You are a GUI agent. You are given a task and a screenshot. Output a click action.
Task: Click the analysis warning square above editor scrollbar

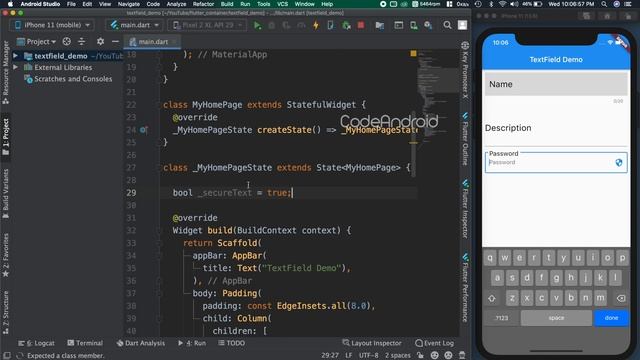[413, 53]
